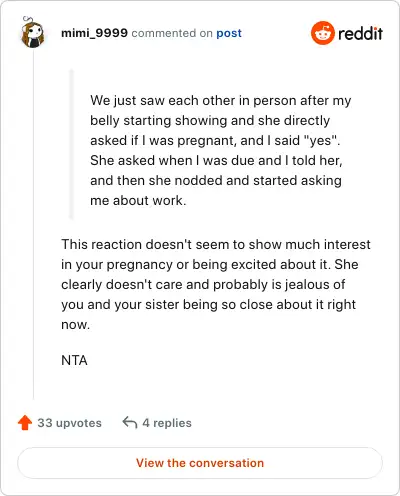Click the comment line 'clearly doesn't care'
400x496 pixels.
coord(203,285)
